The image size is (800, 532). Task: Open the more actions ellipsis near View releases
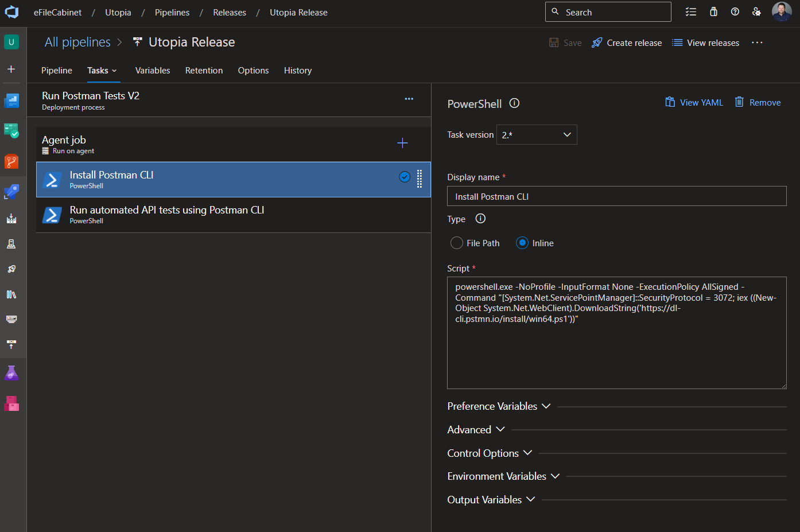[x=757, y=42]
